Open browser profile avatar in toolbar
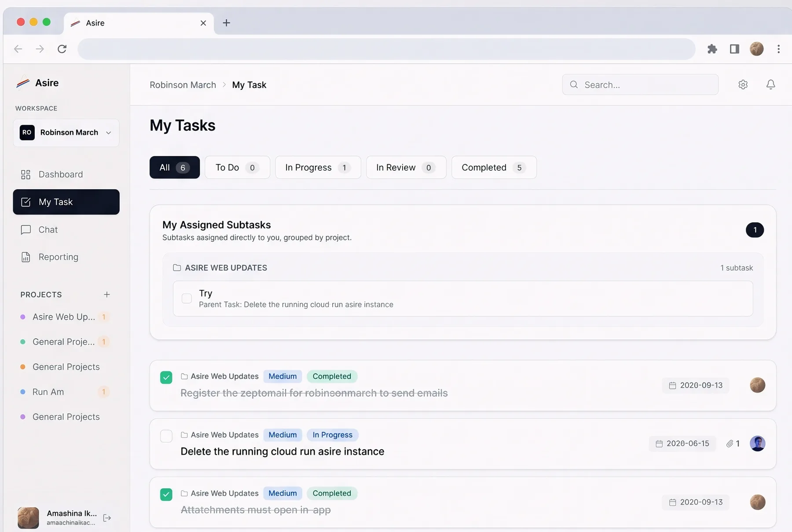Viewport: 792px width, 532px height. pyautogui.click(x=756, y=49)
